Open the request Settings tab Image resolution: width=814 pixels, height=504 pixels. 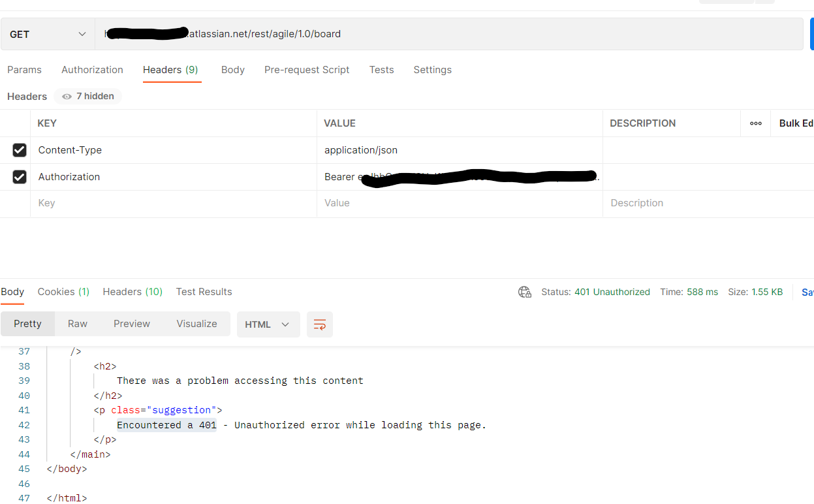(432, 70)
